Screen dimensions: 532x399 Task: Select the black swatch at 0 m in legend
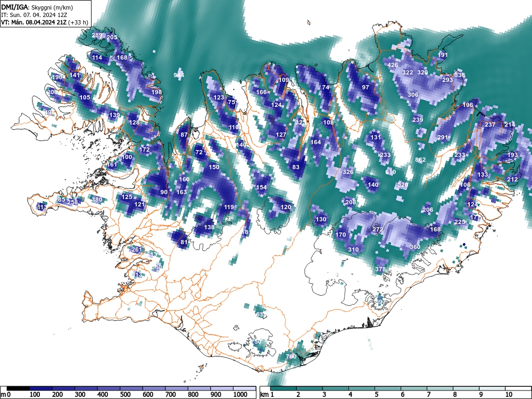coord(18,388)
